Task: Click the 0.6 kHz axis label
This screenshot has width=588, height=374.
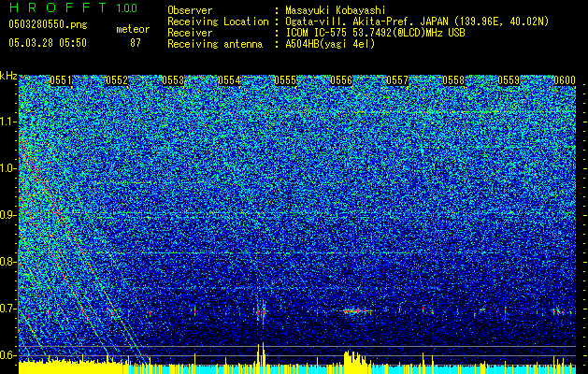Action: pos(8,355)
